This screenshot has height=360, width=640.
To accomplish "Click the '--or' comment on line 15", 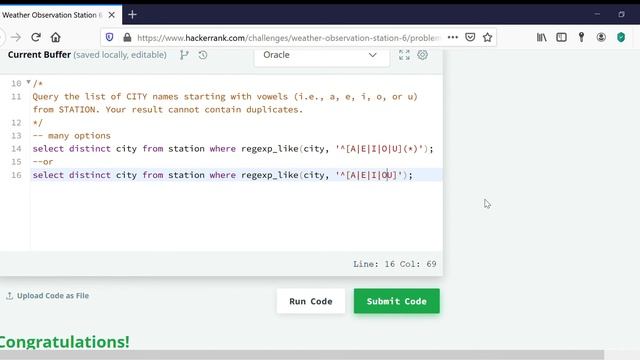I will 43,162.
